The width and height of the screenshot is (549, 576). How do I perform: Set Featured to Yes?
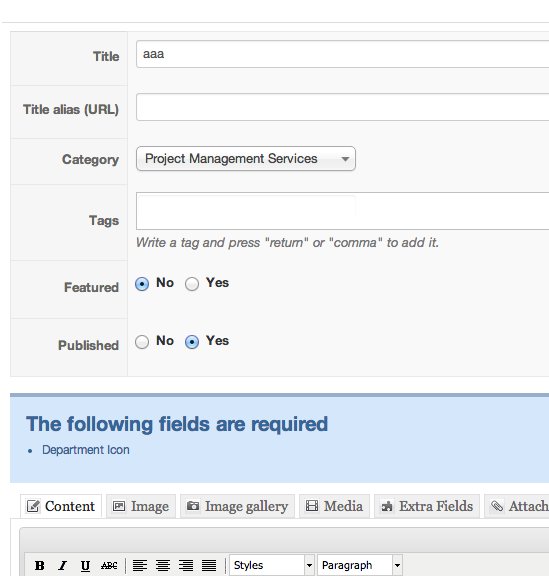tap(192, 284)
